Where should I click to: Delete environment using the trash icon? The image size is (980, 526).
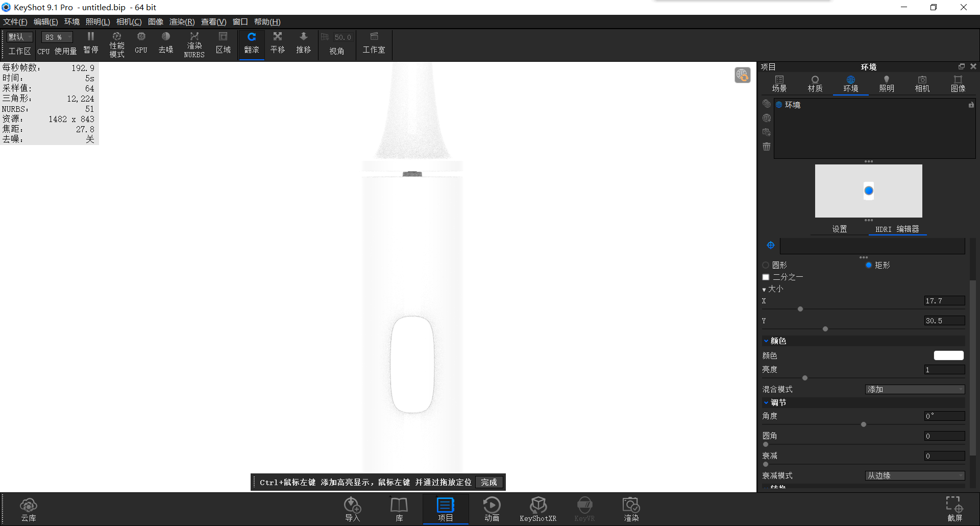(766, 147)
